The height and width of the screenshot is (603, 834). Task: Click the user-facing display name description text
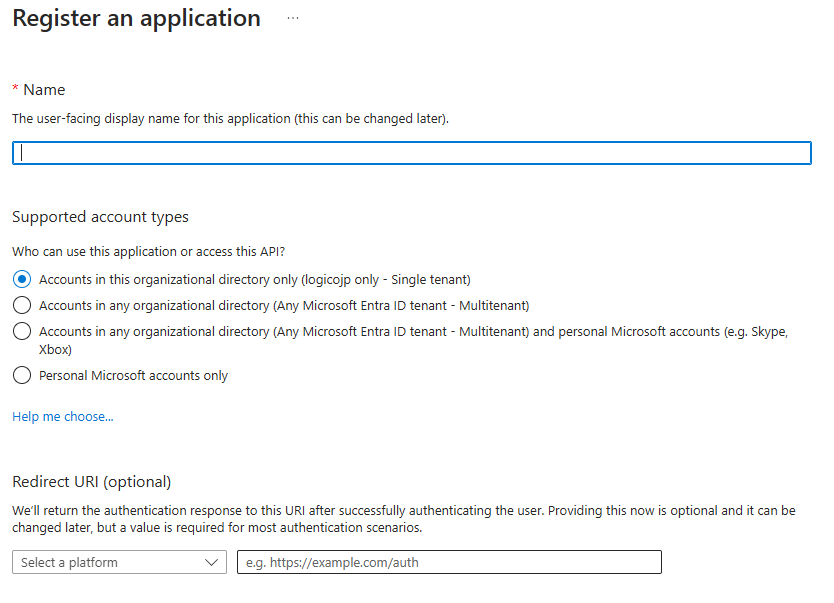coord(230,118)
